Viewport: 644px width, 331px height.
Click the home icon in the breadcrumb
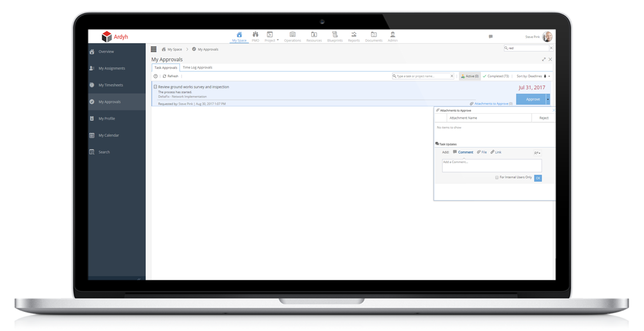[x=164, y=49]
